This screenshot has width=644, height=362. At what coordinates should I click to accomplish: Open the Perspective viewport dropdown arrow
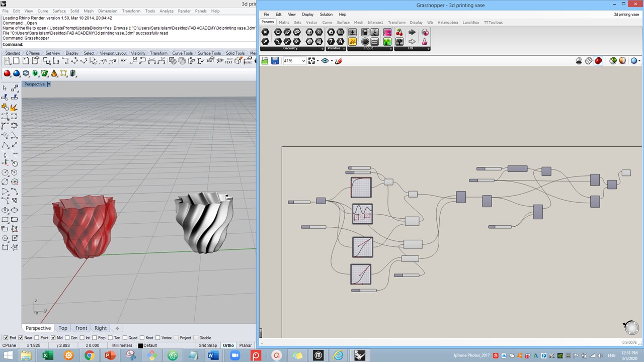coord(49,84)
